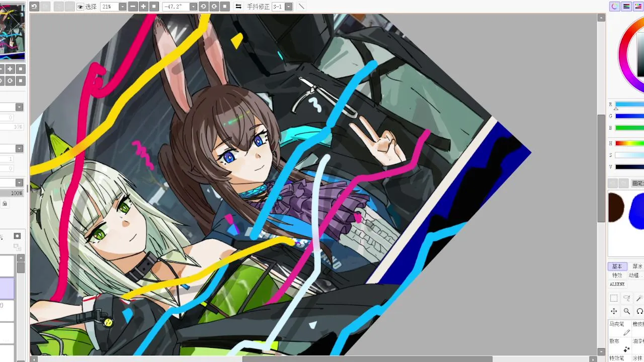Flip the view with the double-arrow icon

(238, 7)
